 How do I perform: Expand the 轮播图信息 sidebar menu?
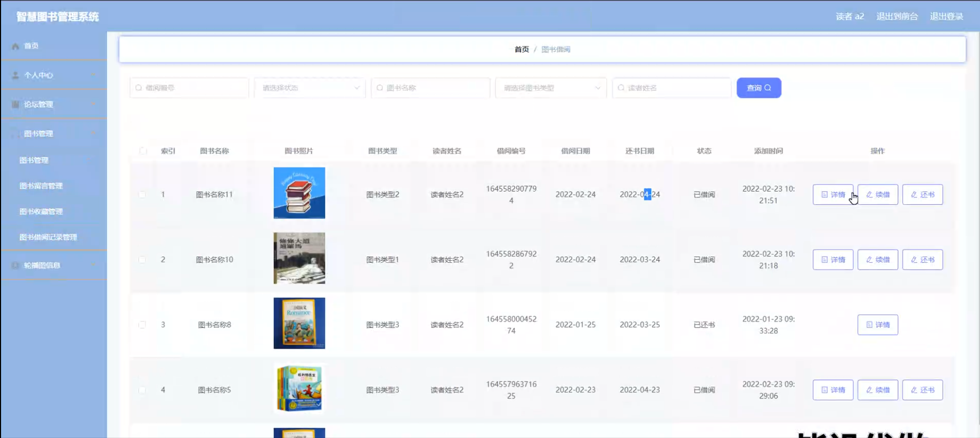tap(53, 265)
